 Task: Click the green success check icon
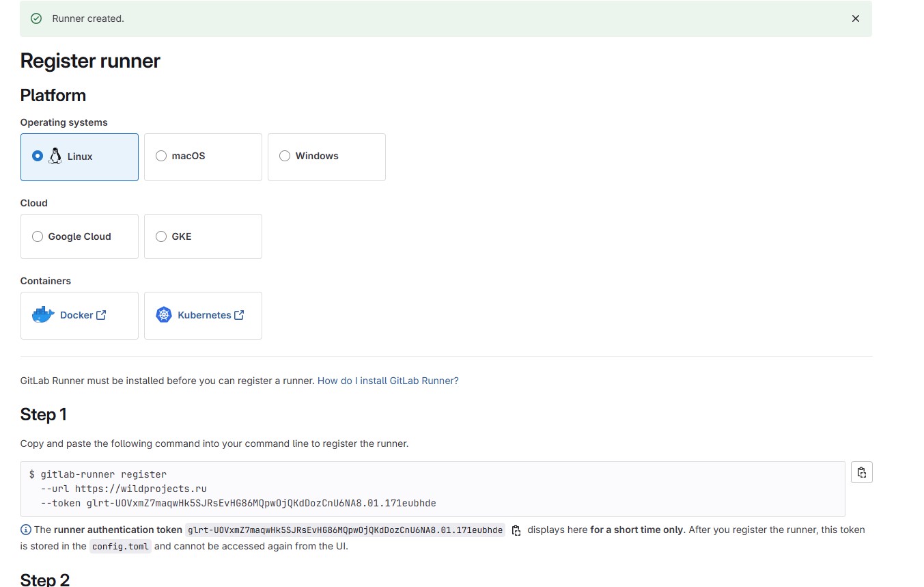pyautogui.click(x=36, y=18)
